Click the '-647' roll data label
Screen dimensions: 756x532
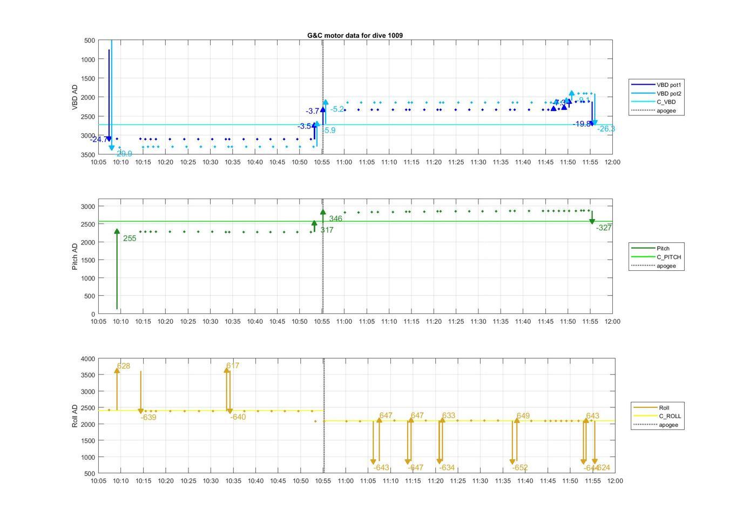click(x=416, y=468)
